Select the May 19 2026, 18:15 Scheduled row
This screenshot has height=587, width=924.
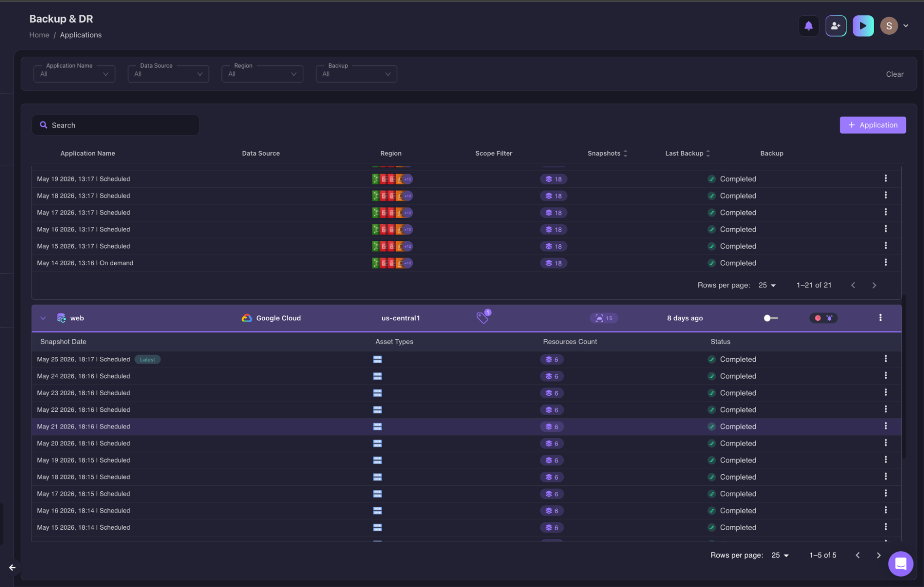(466, 460)
